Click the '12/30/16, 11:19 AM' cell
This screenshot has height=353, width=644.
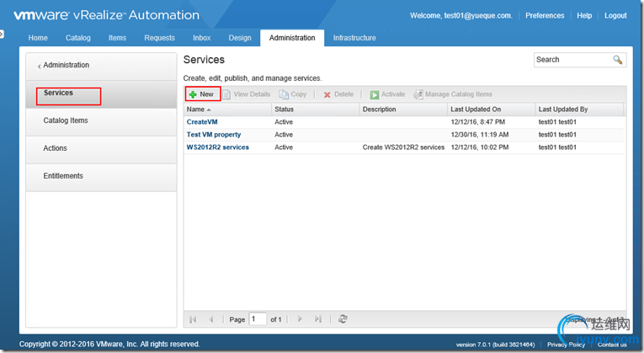click(480, 135)
